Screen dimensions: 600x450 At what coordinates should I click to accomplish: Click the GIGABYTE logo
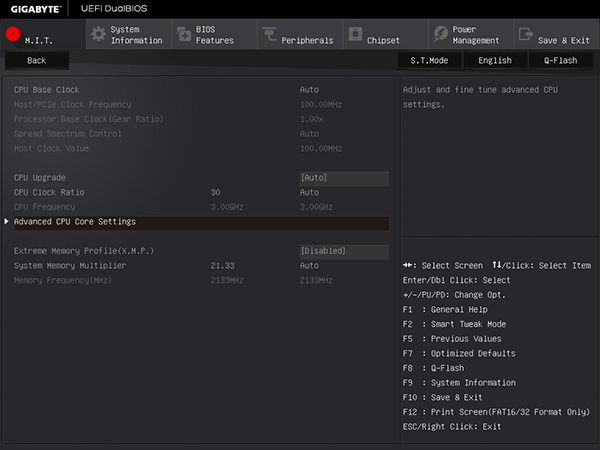(x=36, y=9)
